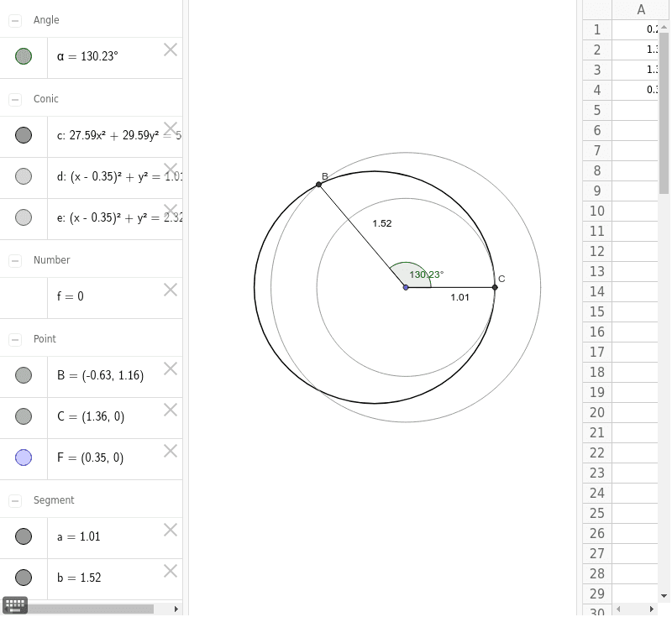This screenshot has height=617, width=672.
Task: Remove conic c with its × icon
Action: click(171, 129)
